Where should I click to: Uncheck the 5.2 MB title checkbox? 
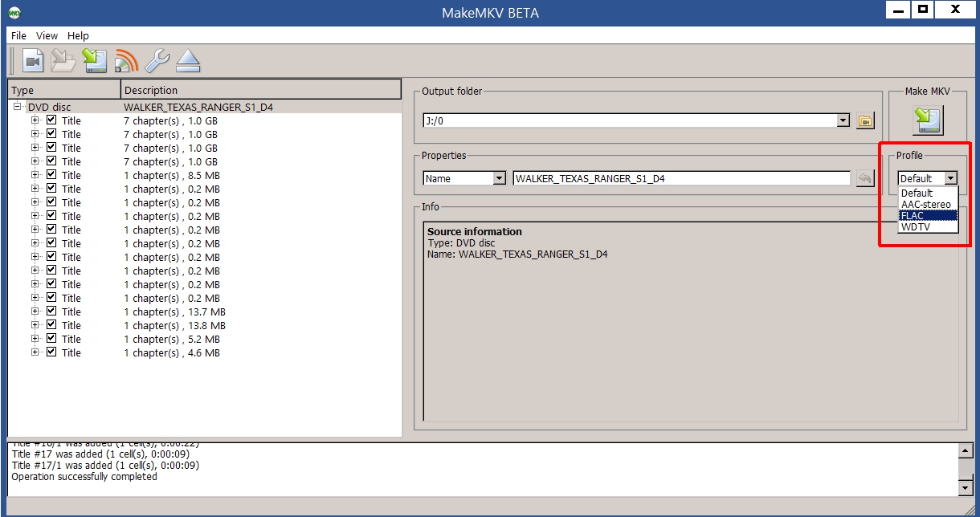click(x=51, y=339)
